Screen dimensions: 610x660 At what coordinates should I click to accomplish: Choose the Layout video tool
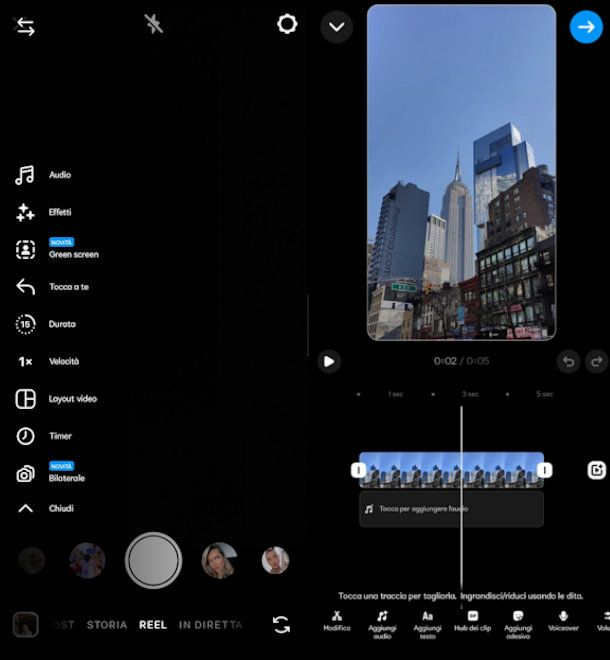pyautogui.click(x=26, y=399)
